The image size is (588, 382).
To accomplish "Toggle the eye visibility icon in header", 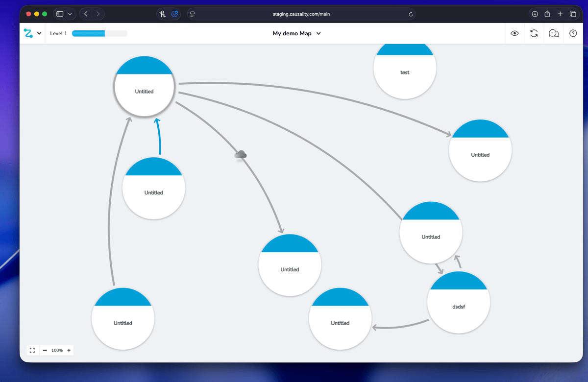I will pos(514,33).
